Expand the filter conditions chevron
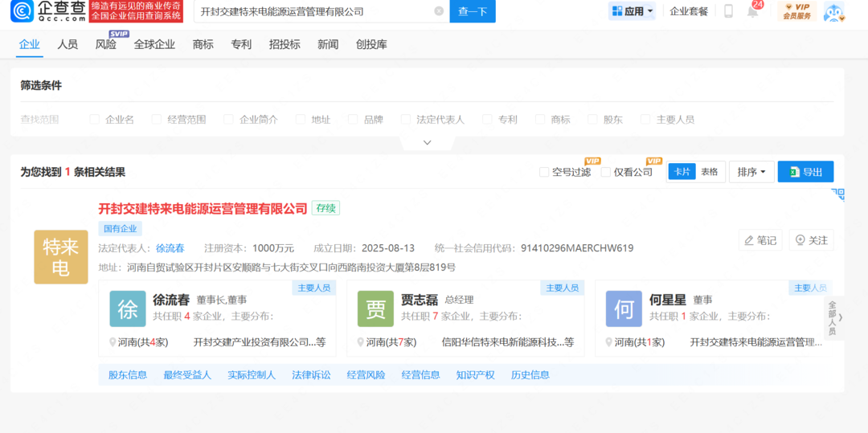868x433 pixels. 427,143
